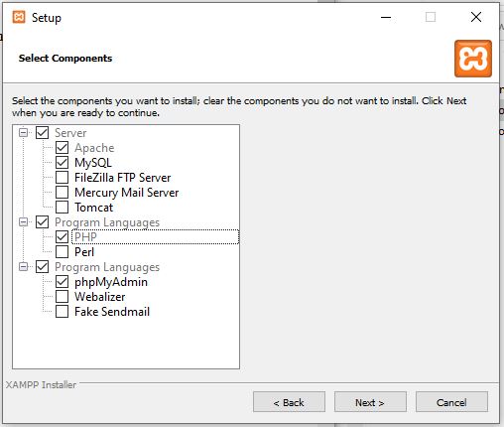Click the XAMPP icon in title bar

point(19,17)
